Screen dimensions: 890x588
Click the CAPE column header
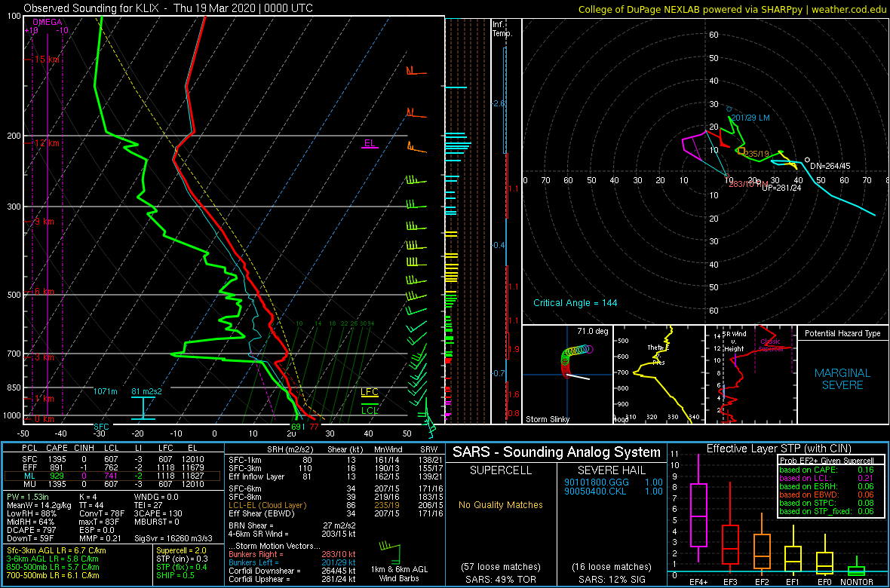click(57, 449)
